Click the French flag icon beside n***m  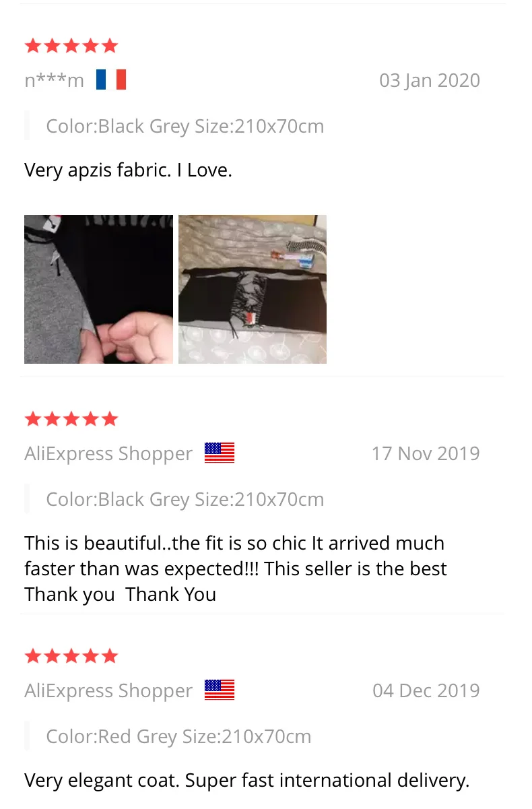click(111, 79)
